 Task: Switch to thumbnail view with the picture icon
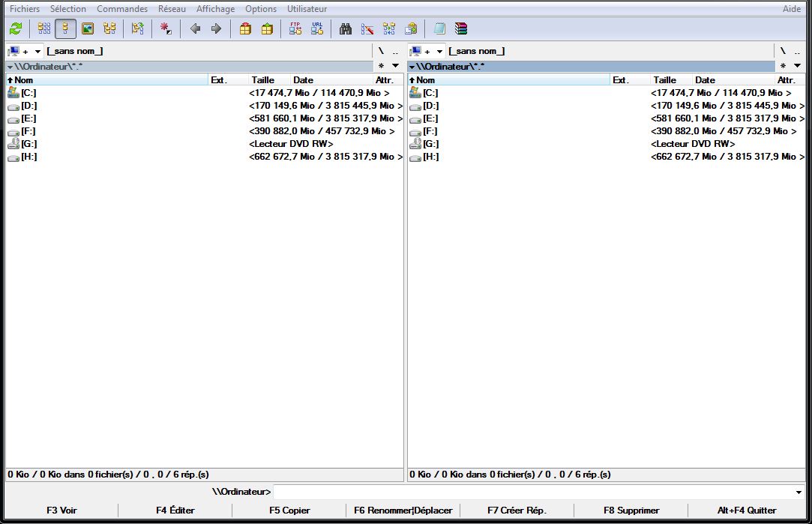[88, 29]
